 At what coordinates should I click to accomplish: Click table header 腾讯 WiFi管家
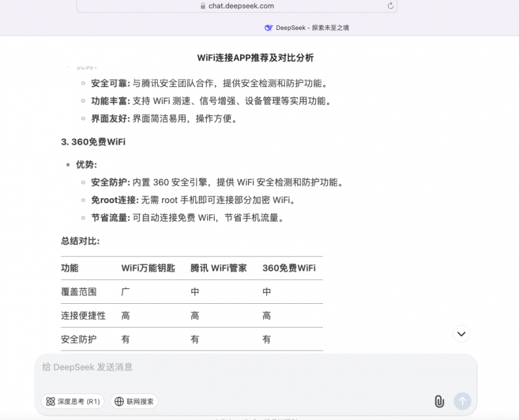(219, 268)
